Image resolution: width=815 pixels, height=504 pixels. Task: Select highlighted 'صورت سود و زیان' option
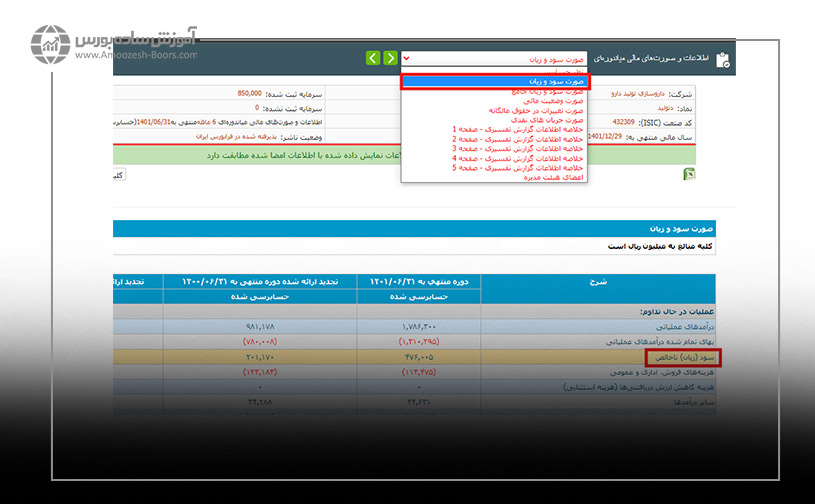click(x=495, y=81)
